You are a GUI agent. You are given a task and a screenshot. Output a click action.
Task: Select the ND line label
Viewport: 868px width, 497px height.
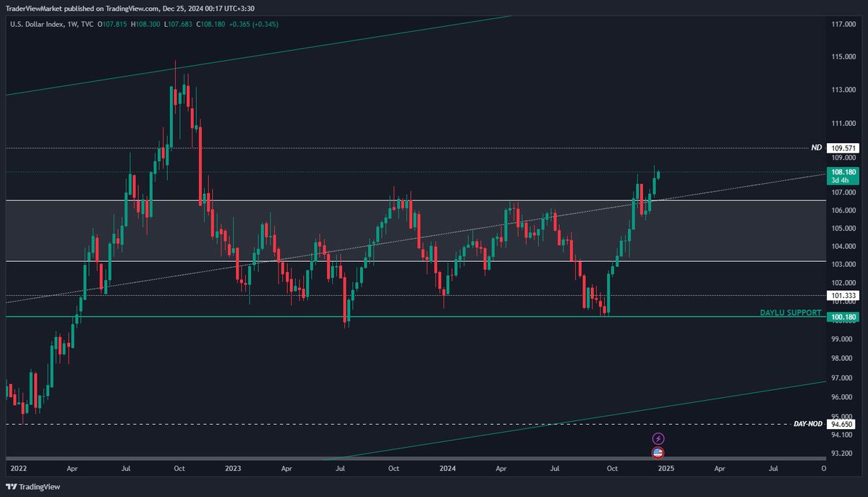click(816, 148)
